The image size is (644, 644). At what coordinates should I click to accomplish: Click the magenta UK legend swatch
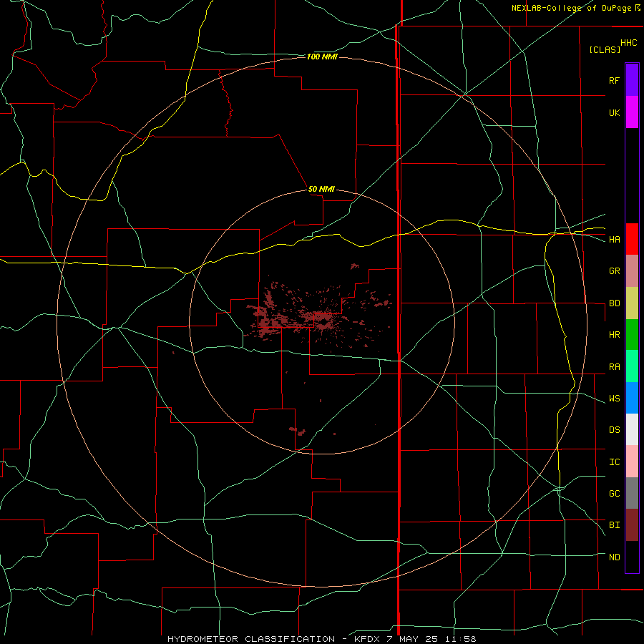(632, 112)
